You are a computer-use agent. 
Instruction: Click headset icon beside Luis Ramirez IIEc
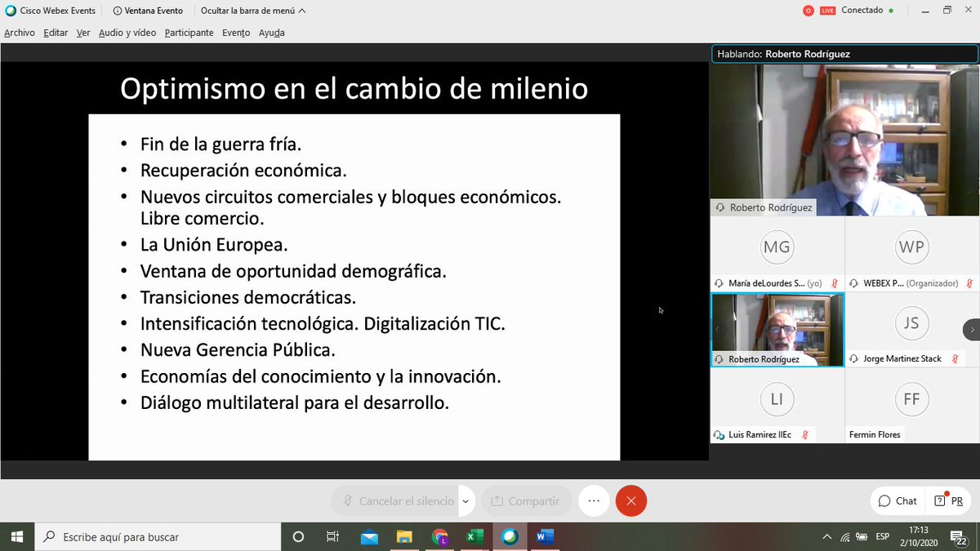click(719, 435)
